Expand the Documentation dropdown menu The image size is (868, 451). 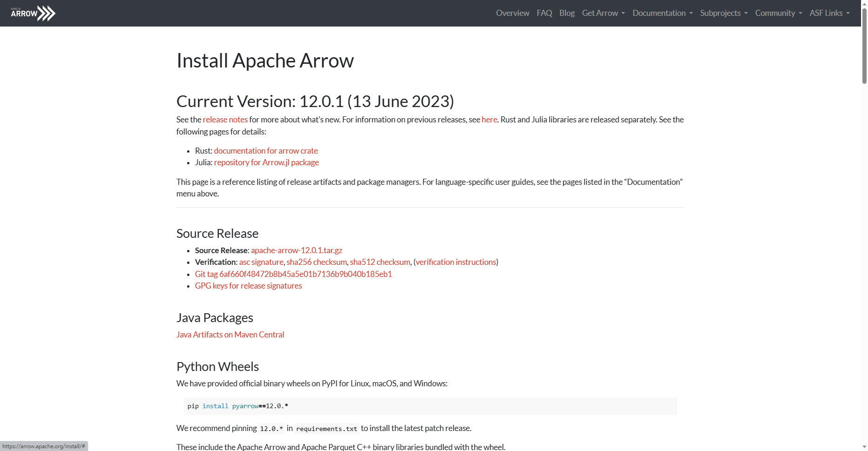tap(662, 13)
